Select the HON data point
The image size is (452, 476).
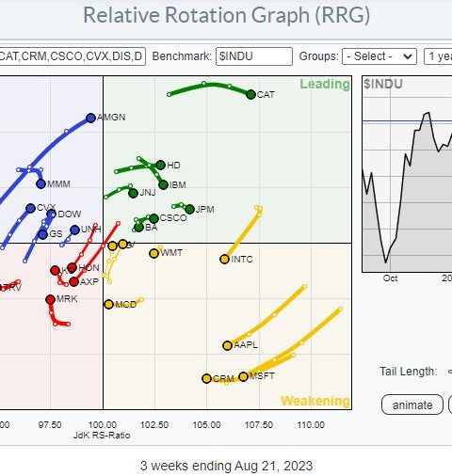tap(72, 268)
